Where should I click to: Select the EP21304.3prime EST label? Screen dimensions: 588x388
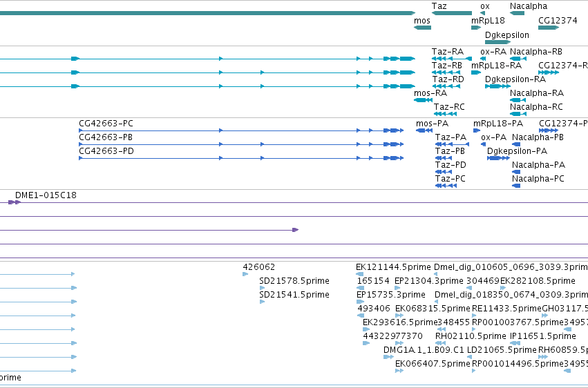click(x=429, y=281)
